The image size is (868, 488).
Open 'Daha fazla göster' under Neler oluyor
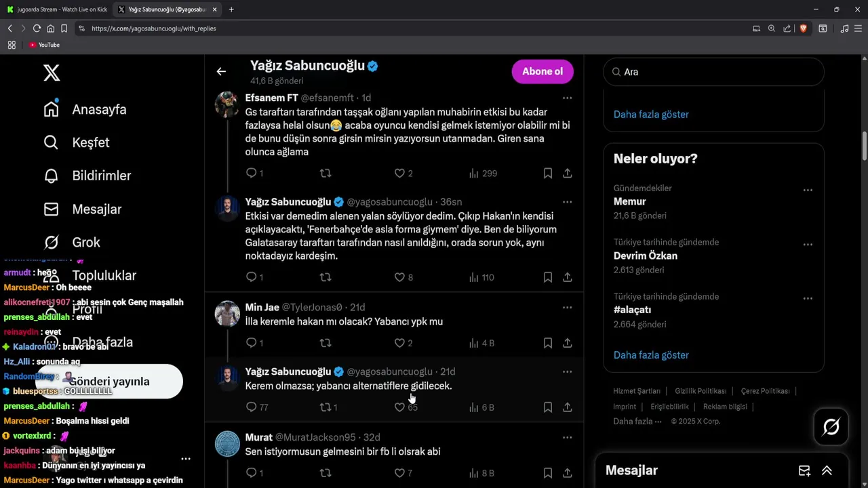651,355
